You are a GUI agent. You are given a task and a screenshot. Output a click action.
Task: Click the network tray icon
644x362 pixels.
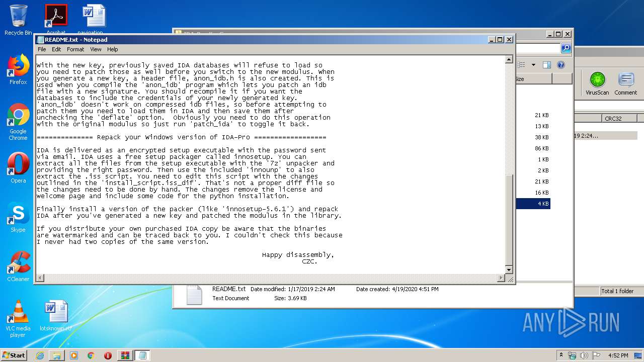click(x=572, y=355)
